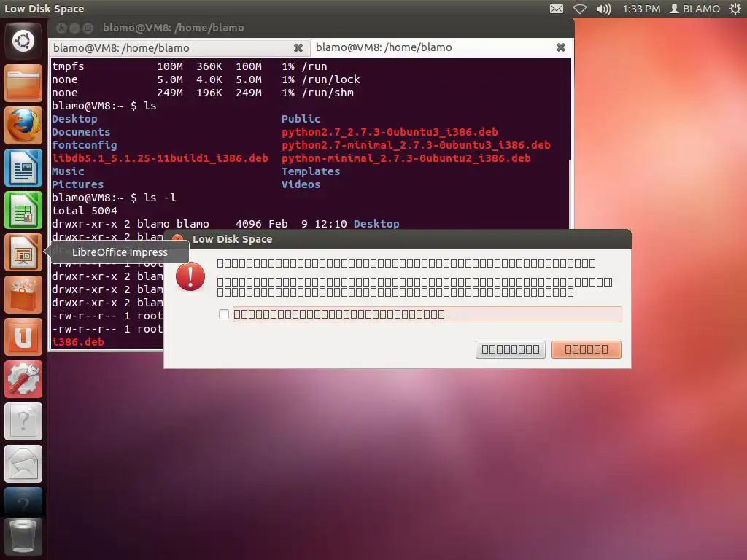747x560 pixels.
Task: Launch LibreOffice Calc
Action: pyautogui.click(x=23, y=210)
